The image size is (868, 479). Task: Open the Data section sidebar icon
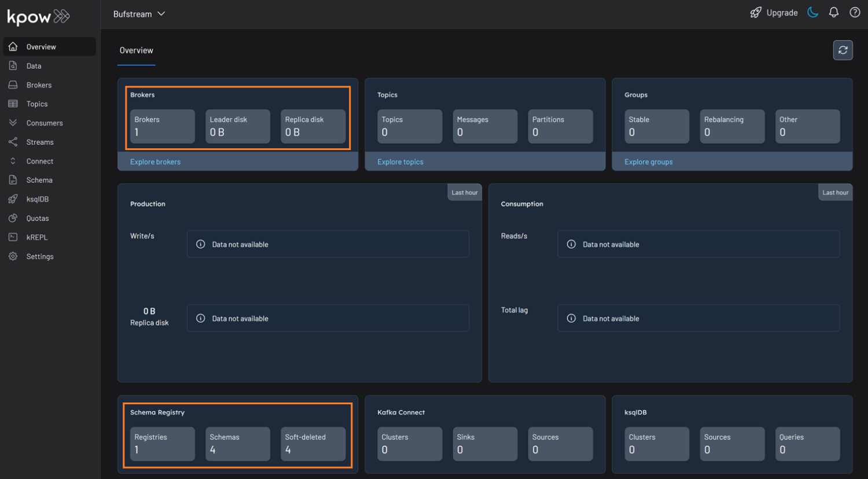coord(13,65)
